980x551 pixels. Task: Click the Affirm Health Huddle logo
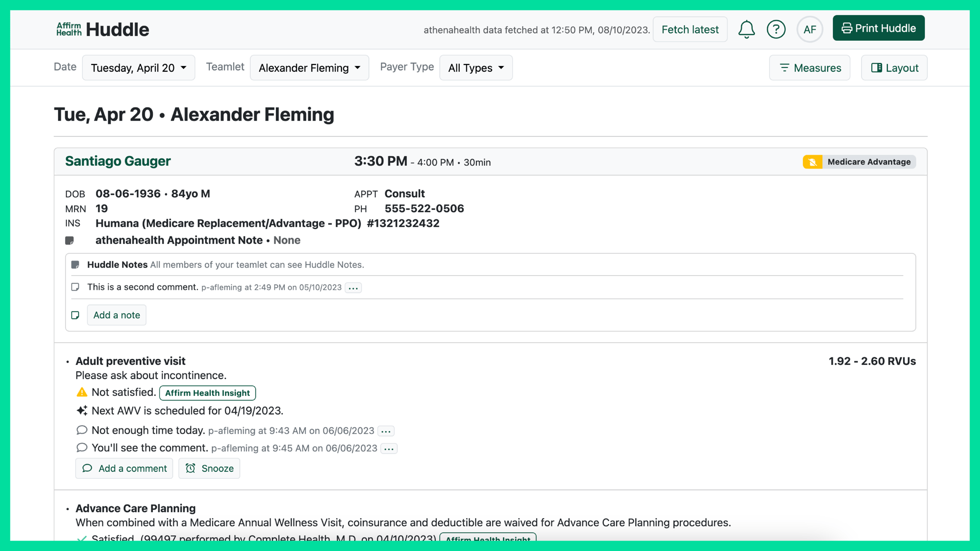tap(103, 29)
